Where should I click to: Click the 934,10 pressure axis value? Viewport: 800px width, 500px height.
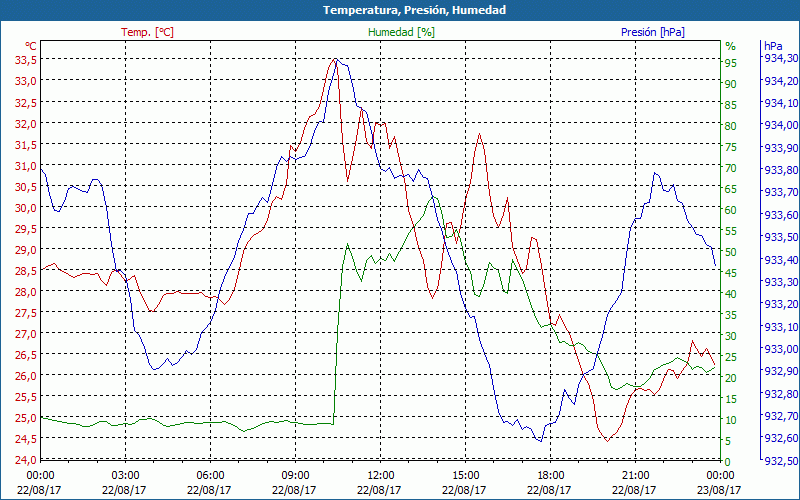pos(781,103)
